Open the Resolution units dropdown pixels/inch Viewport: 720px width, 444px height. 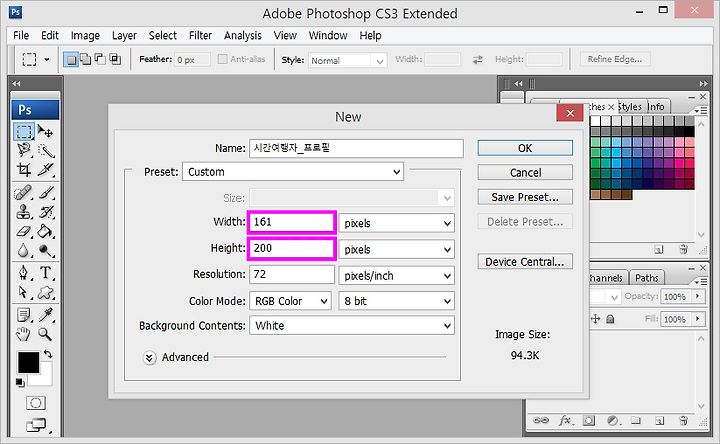[396, 275]
